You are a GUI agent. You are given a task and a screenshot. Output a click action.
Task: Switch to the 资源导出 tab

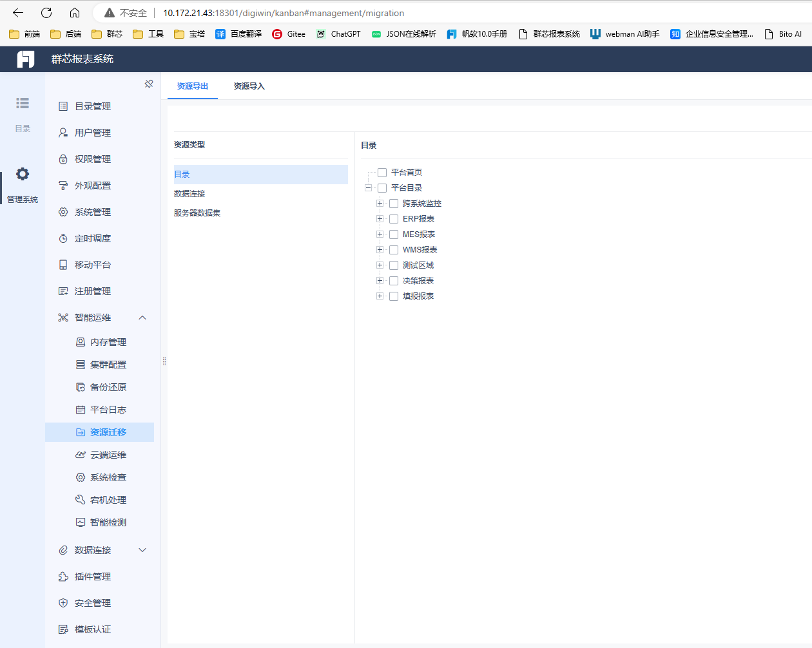(193, 86)
